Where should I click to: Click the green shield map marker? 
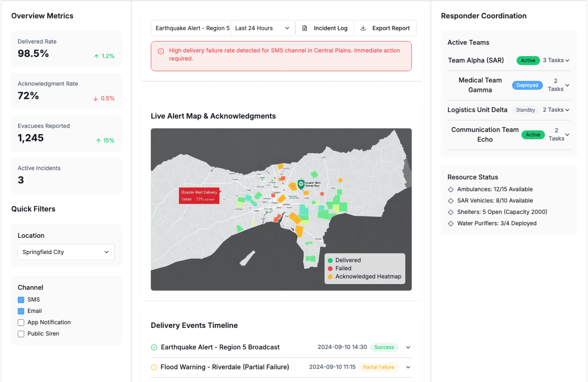pyautogui.click(x=301, y=184)
